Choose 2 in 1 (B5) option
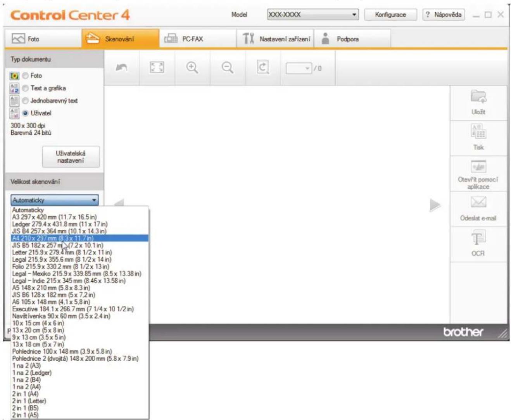 [x=80, y=408]
